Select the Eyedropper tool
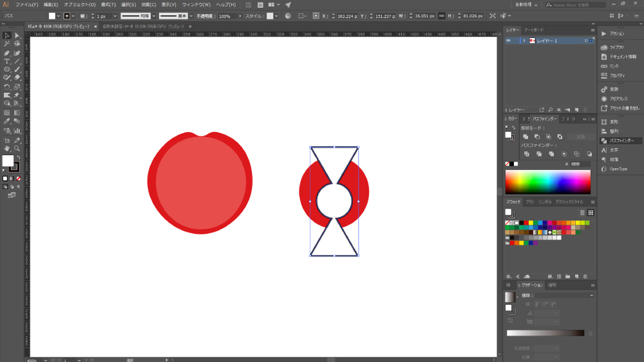Screen dimensions: 644x362 tap(7, 121)
